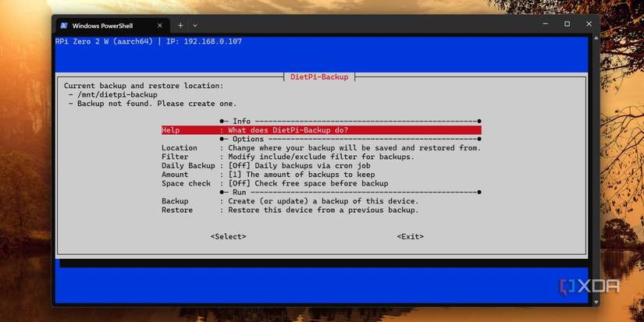Click the RPi Zero 2 W header text

click(104, 41)
